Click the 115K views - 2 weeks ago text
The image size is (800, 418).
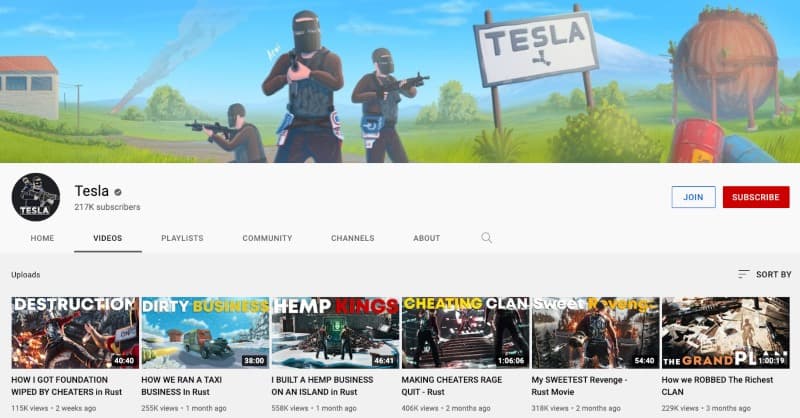[x=54, y=408]
